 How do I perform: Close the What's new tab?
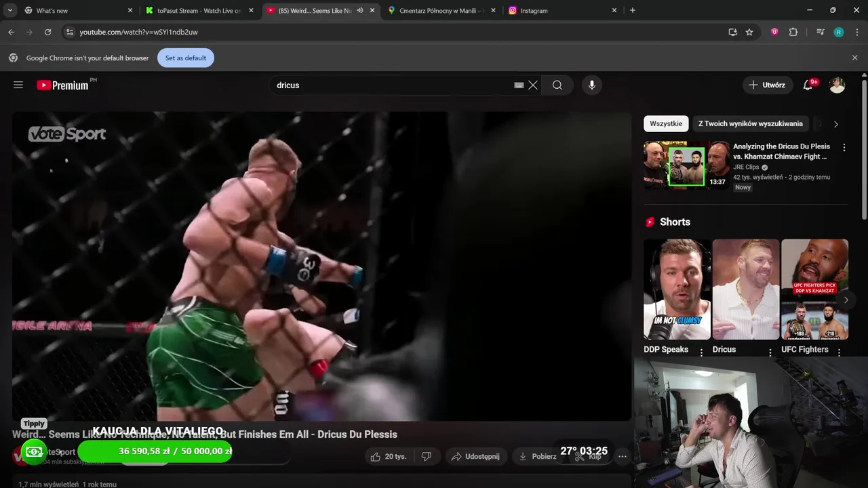click(130, 10)
